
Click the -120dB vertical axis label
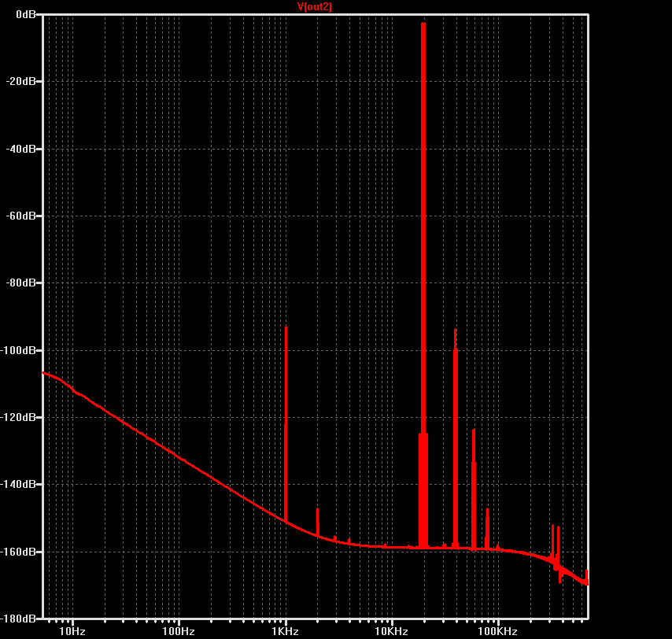tap(18, 417)
